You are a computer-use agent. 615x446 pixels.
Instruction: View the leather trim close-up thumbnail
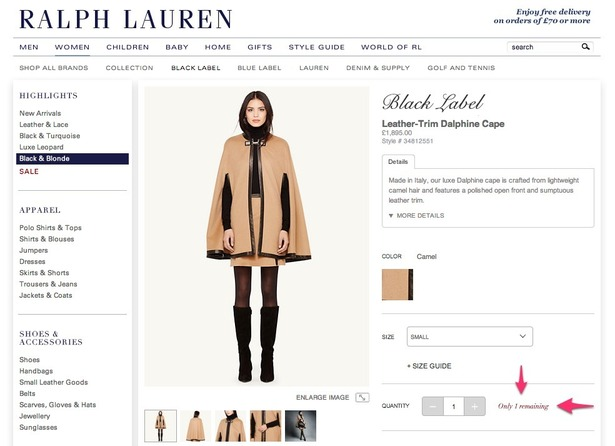point(266,426)
